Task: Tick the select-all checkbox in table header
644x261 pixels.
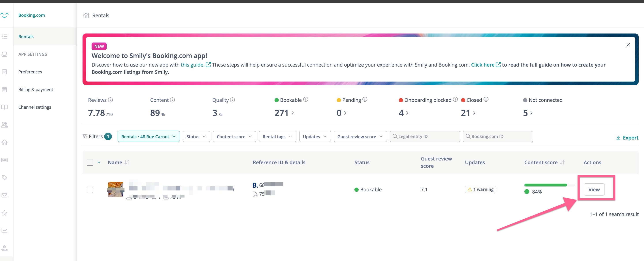Action: tap(90, 163)
